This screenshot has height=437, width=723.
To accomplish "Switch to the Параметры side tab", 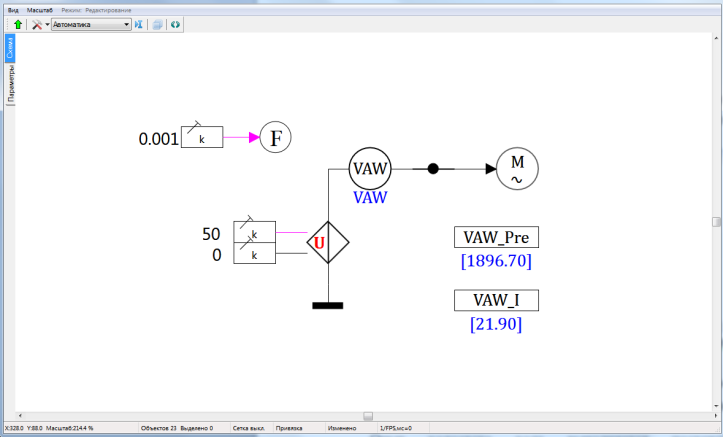I will (10, 84).
